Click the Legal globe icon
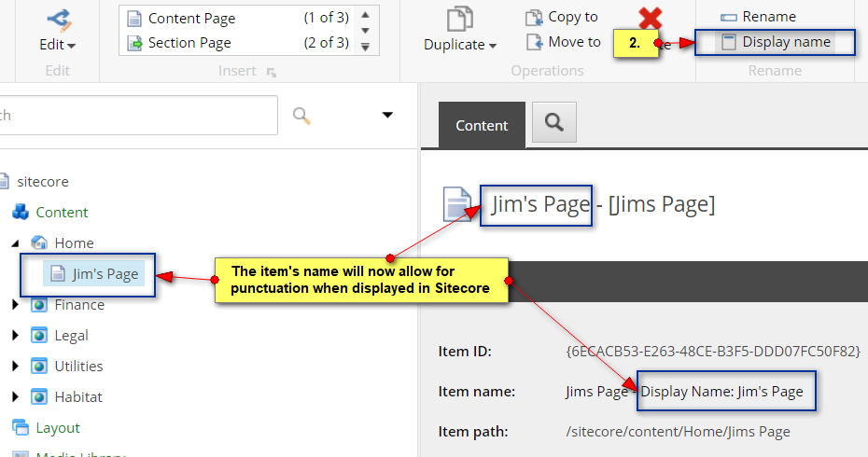The height and width of the screenshot is (457, 868). coord(39,335)
